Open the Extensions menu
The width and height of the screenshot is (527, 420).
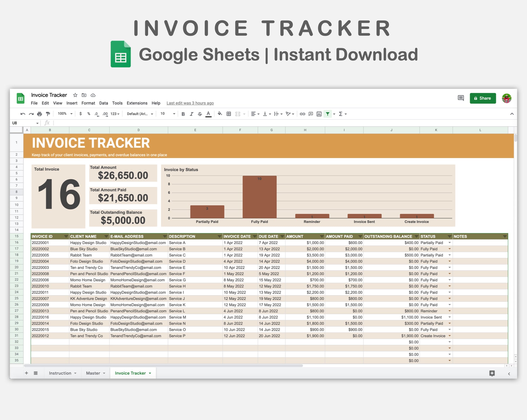[137, 103]
